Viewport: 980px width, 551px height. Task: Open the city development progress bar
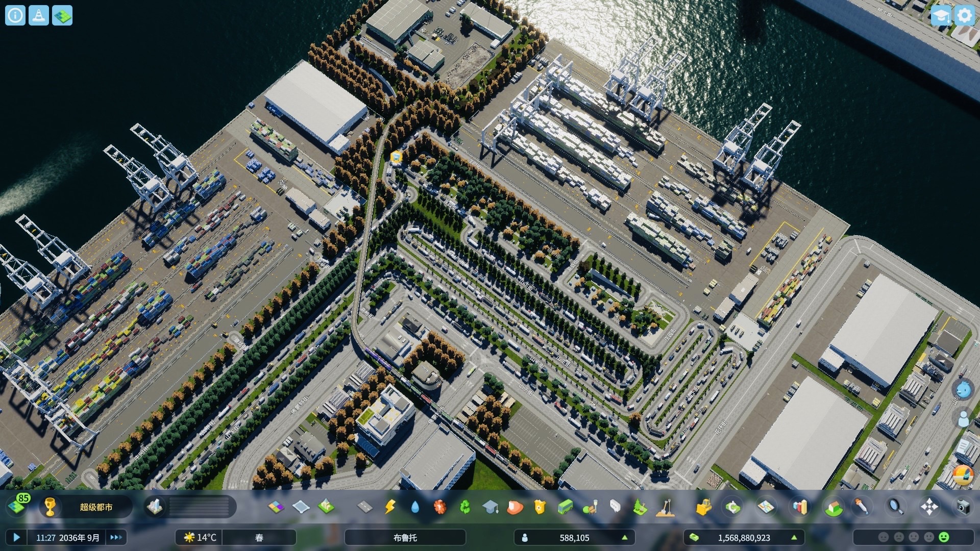(199, 507)
